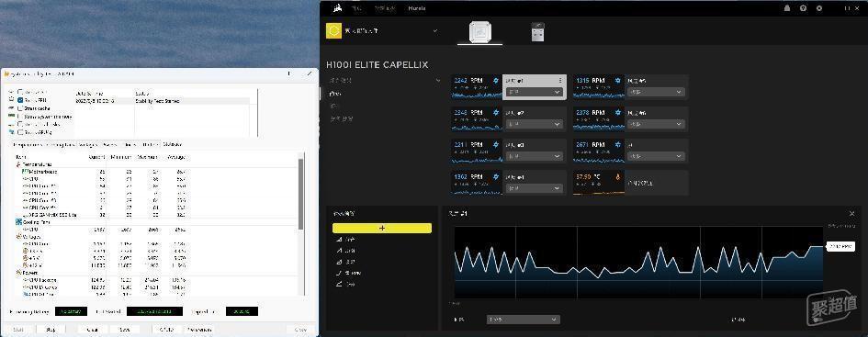Viewport: 868px width, 337px height.
Task: Open the Statistics tab in stability test
Action: pyautogui.click(x=172, y=144)
